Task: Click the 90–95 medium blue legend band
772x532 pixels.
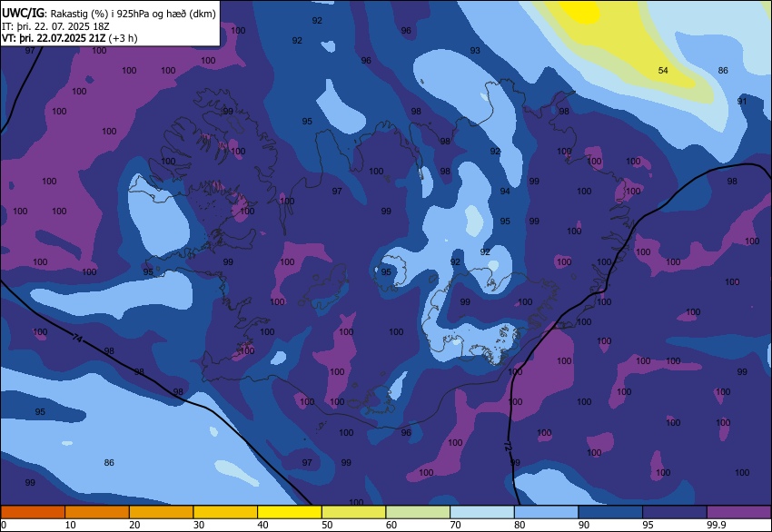Action: click(610, 512)
